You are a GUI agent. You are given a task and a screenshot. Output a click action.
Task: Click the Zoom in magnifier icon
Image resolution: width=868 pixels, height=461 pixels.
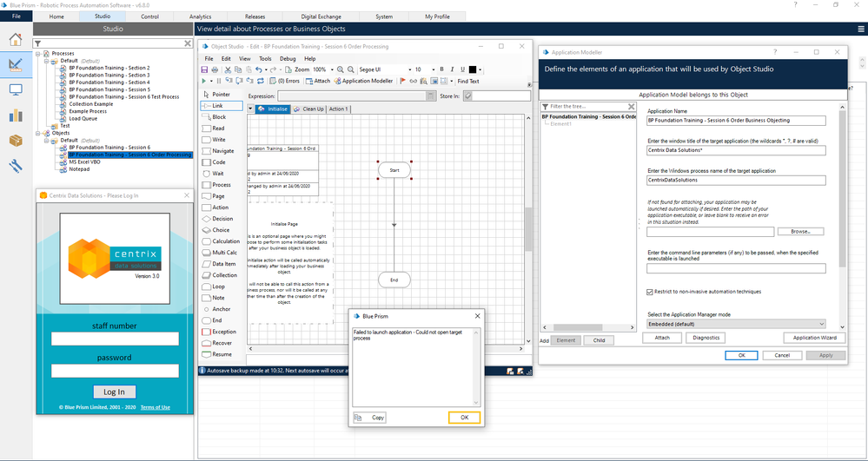(341, 69)
